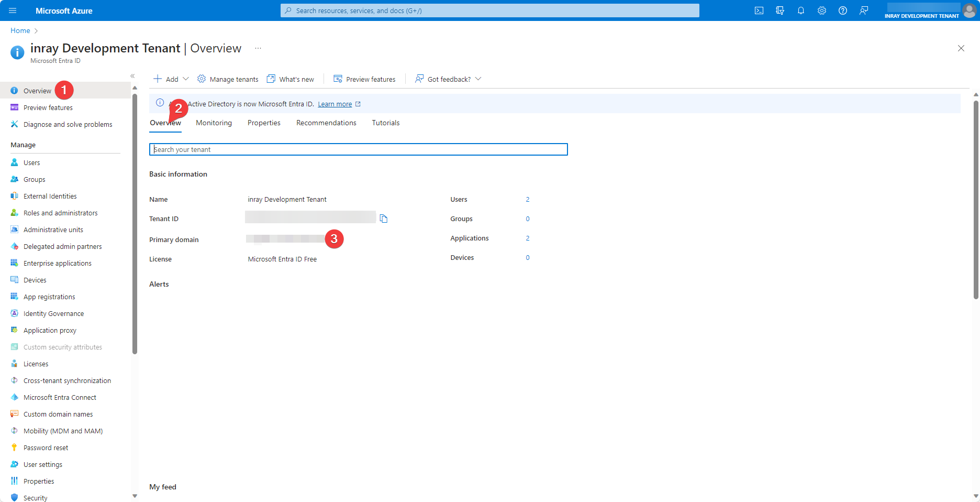Close the Overview blade
This screenshot has width=980, height=502.
coord(961,48)
